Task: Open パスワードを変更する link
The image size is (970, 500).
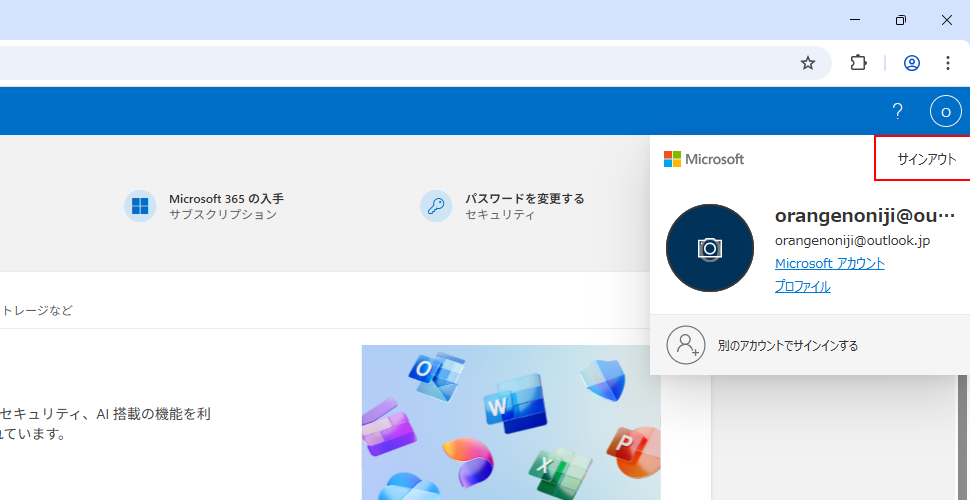Action: pyautogui.click(x=525, y=199)
